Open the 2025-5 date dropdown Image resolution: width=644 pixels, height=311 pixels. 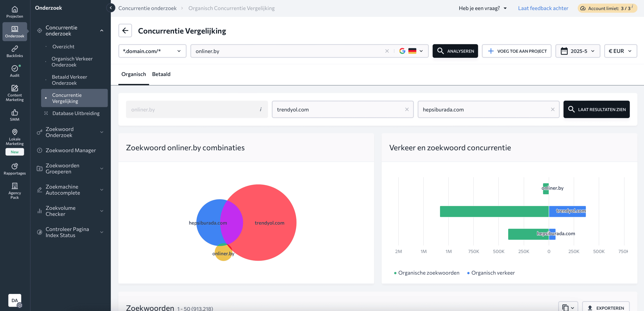(x=578, y=51)
